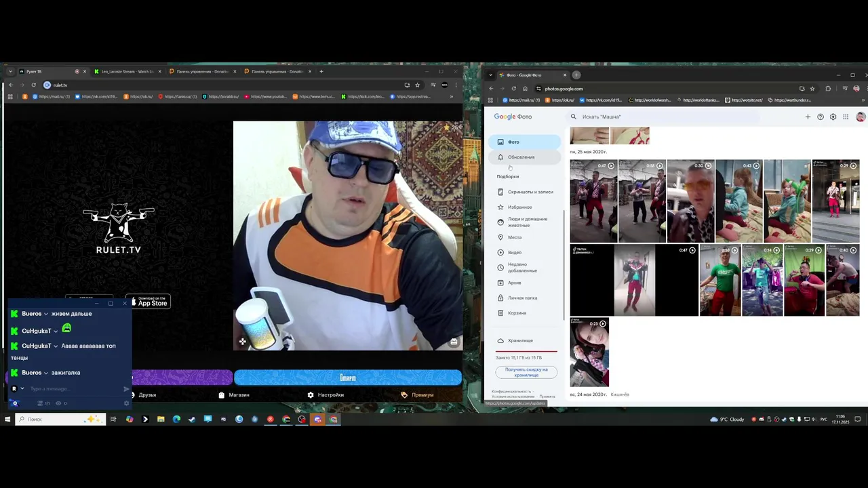Show more bookmarks chevron in rulet.tv window
Image resolution: width=868 pixels, height=488 pixels.
(x=452, y=96)
